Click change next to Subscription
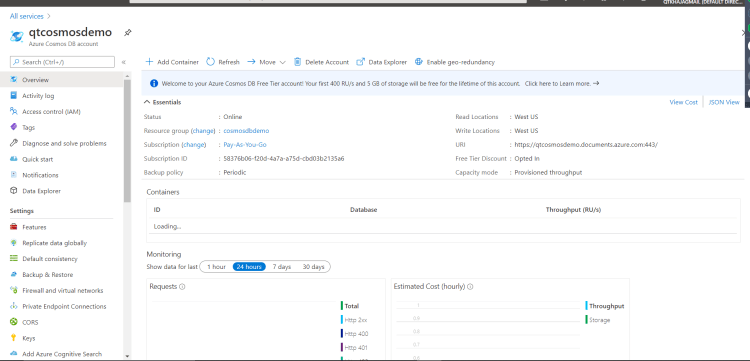The height and width of the screenshot is (361, 750). pos(194,144)
